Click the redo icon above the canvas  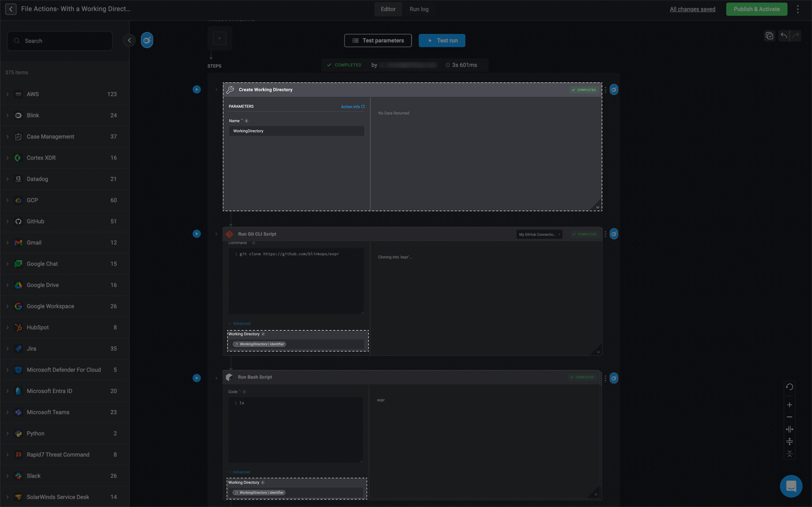coord(796,35)
